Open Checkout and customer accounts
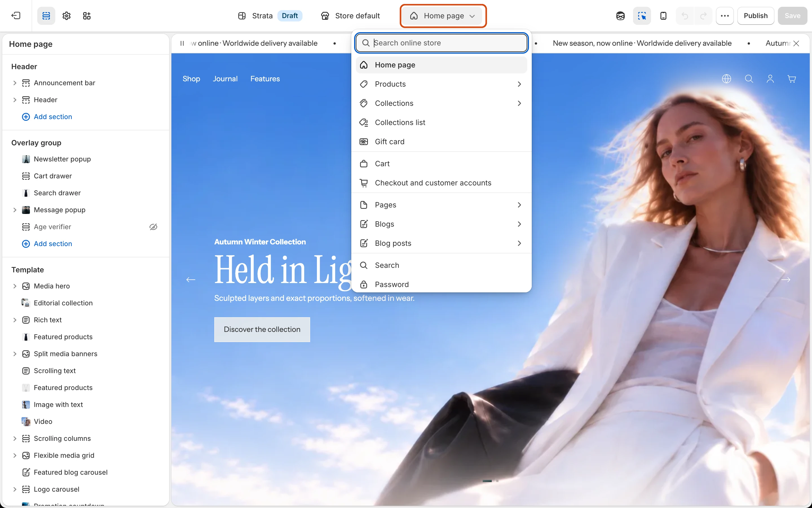This screenshot has height=508, width=812. point(442,183)
